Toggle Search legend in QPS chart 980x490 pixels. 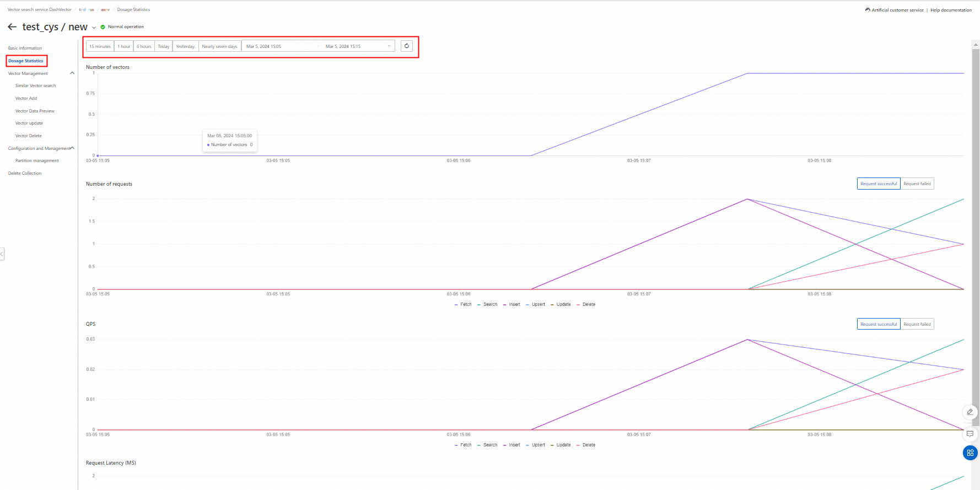pos(487,445)
